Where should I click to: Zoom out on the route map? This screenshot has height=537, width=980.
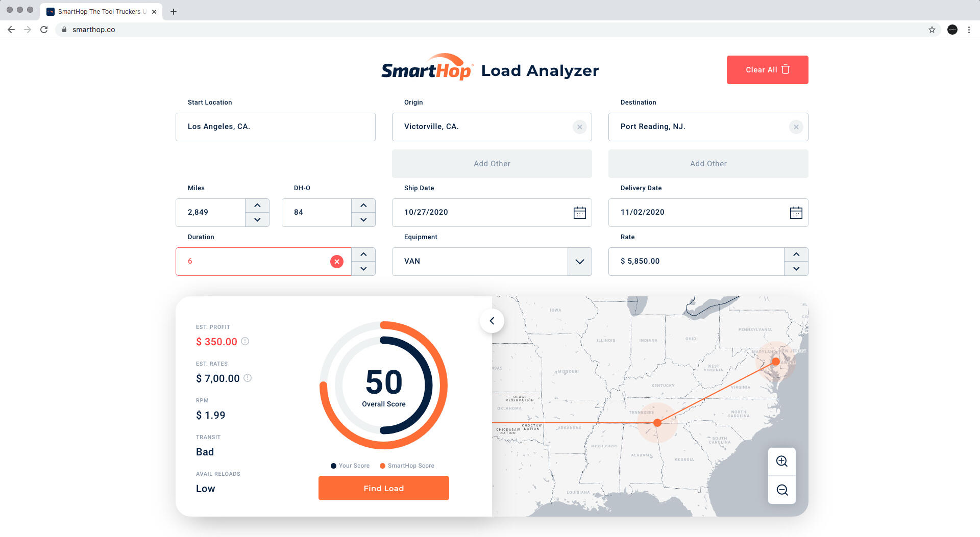pos(781,490)
